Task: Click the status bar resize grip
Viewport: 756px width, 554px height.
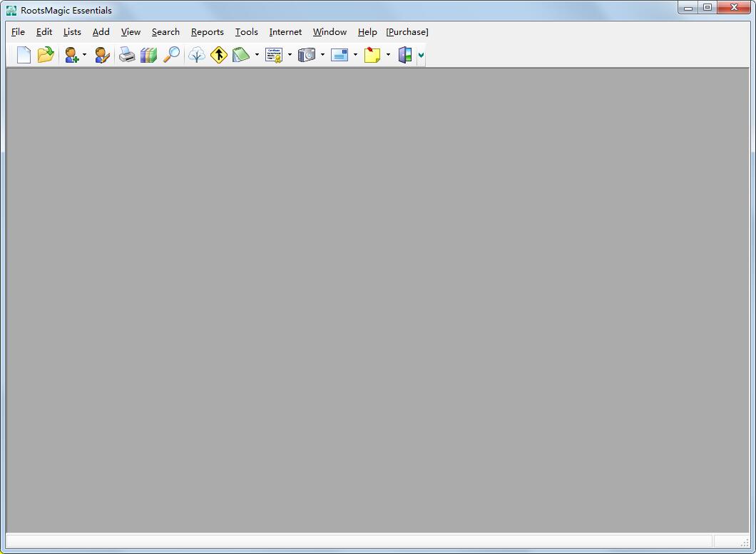Action: pos(745,543)
